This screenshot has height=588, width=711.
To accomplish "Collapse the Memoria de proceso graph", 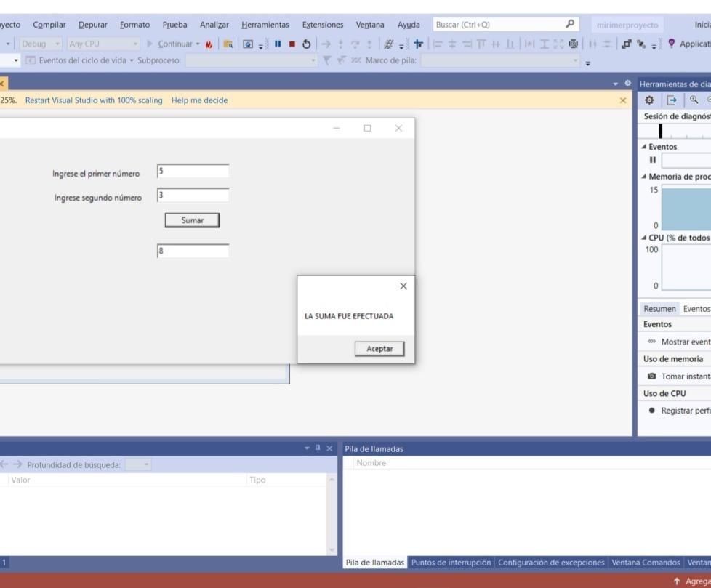I will click(x=643, y=177).
